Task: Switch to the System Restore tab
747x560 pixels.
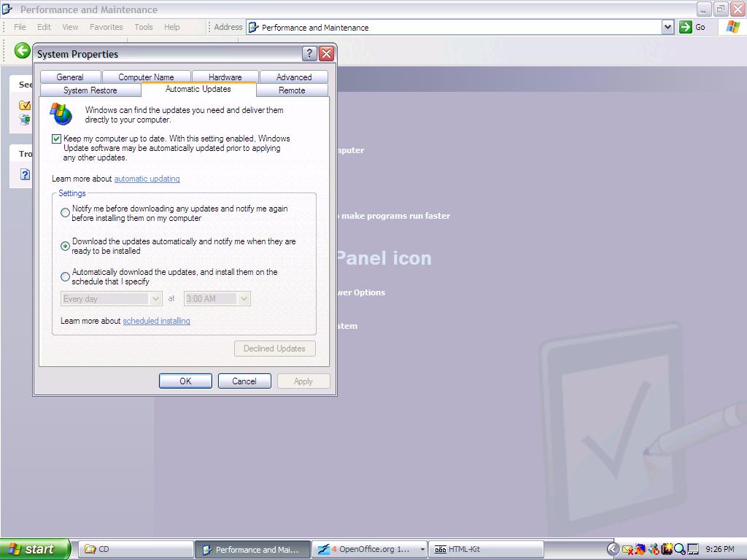Action: pyautogui.click(x=90, y=90)
